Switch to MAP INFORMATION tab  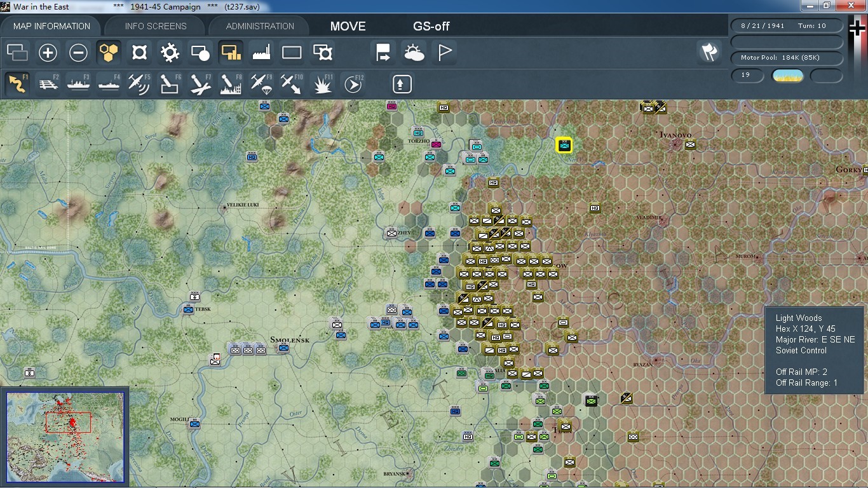click(51, 26)
